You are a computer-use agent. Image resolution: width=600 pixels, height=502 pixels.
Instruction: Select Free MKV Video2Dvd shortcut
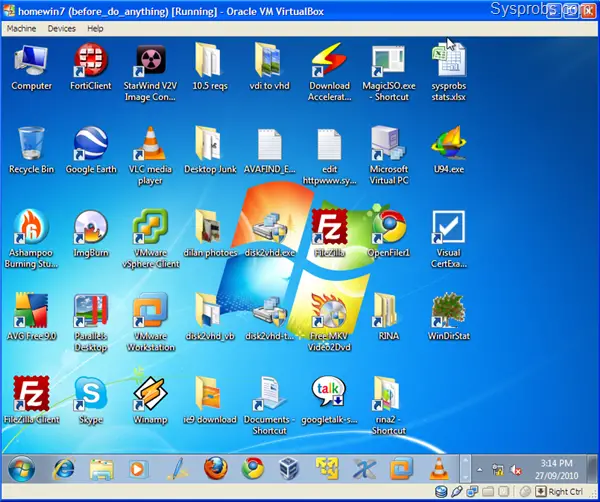pyautogui.click(x=329, y=323)
